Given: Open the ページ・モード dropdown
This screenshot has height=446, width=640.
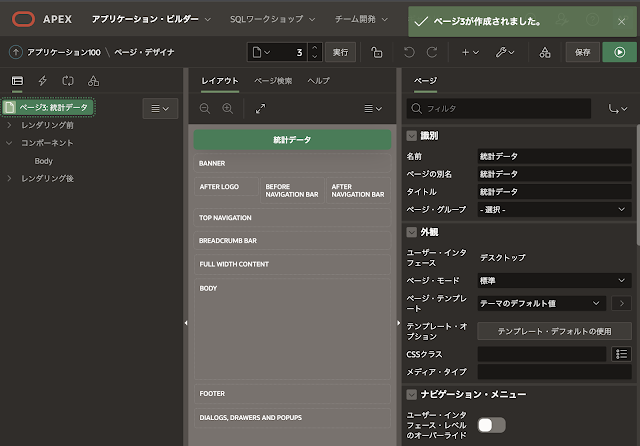Looking at the screenshot, I should click(554, 281).
